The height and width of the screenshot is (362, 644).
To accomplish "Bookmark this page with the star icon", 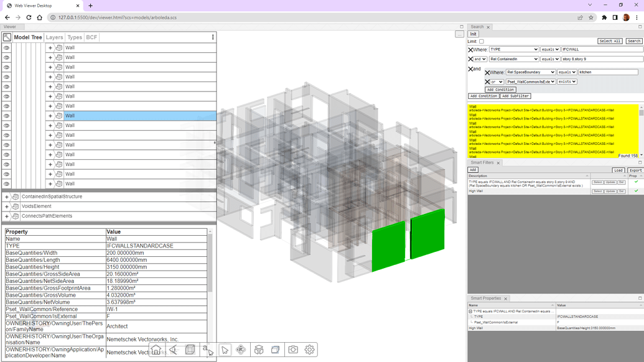I will (591, 17).
